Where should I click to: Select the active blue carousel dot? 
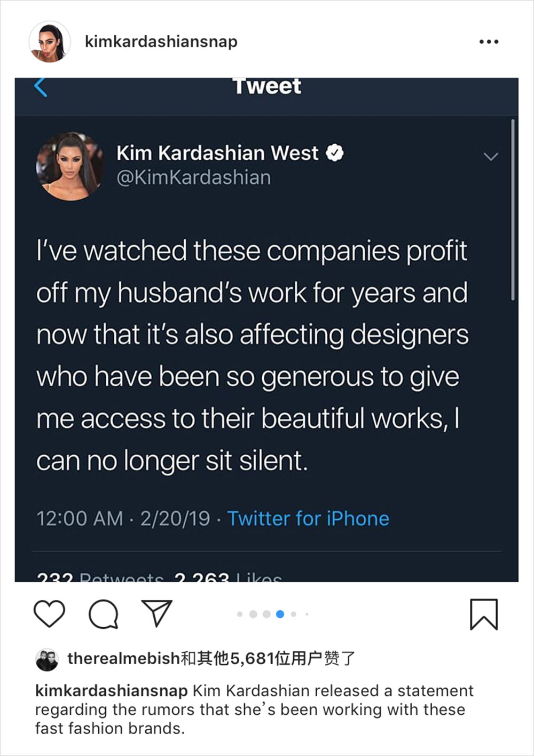pyautogui.click(x=280, y=614)
